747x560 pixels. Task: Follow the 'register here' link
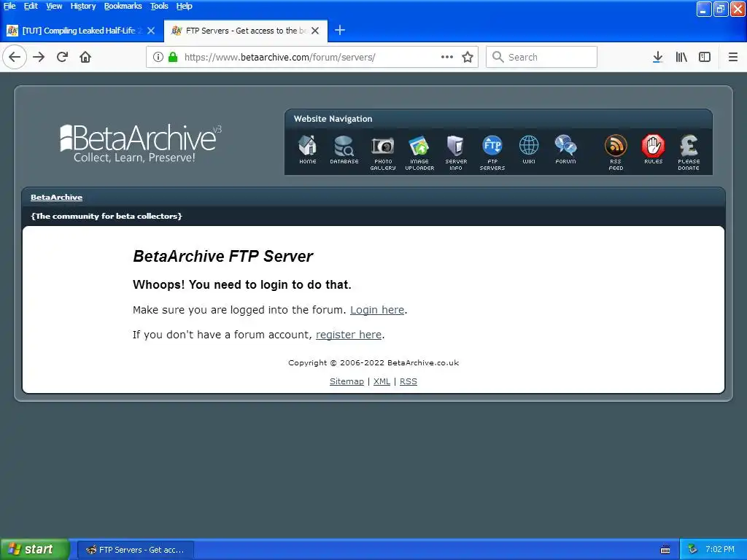pyautogui.click(x=349, y=335)
